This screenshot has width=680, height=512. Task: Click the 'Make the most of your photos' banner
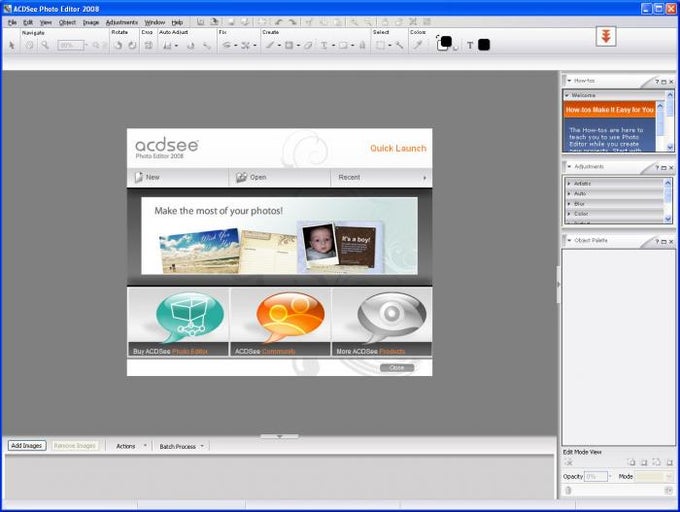pos(279,236)
